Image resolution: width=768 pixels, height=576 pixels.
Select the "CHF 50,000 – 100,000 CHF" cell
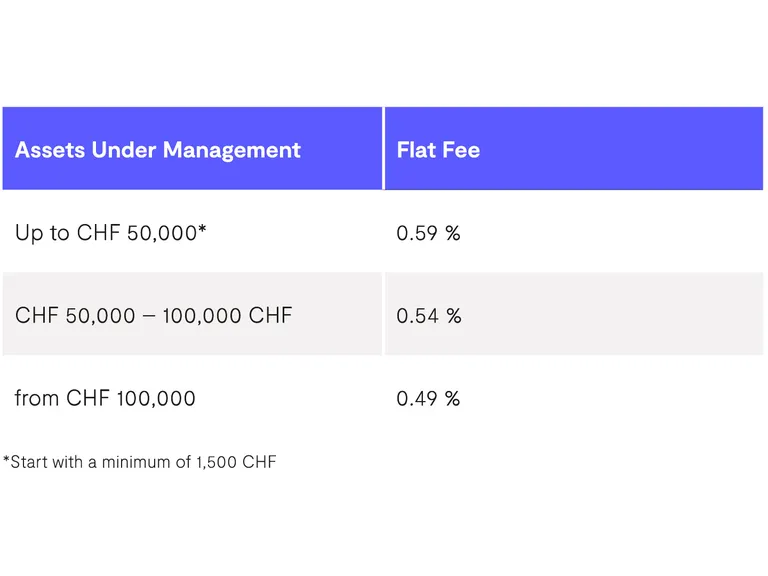(153, 316)
